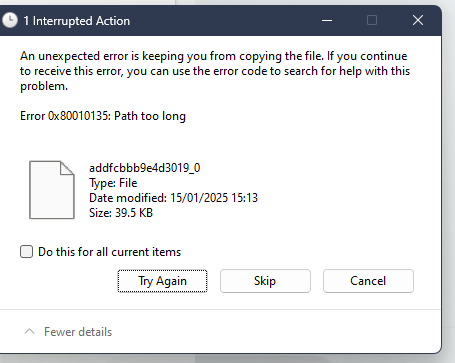Viewport: 455px width, 363px height.
Task: Click the 'Type: File' line
Action: (113, 183)
